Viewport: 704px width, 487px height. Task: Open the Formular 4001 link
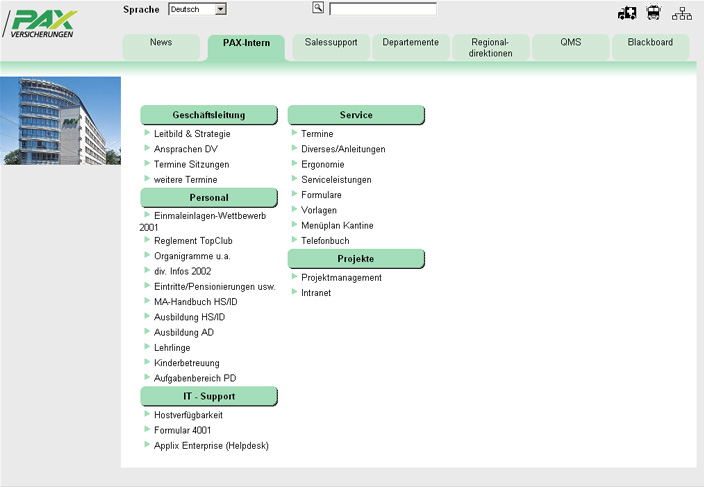(x=182, y=430)
